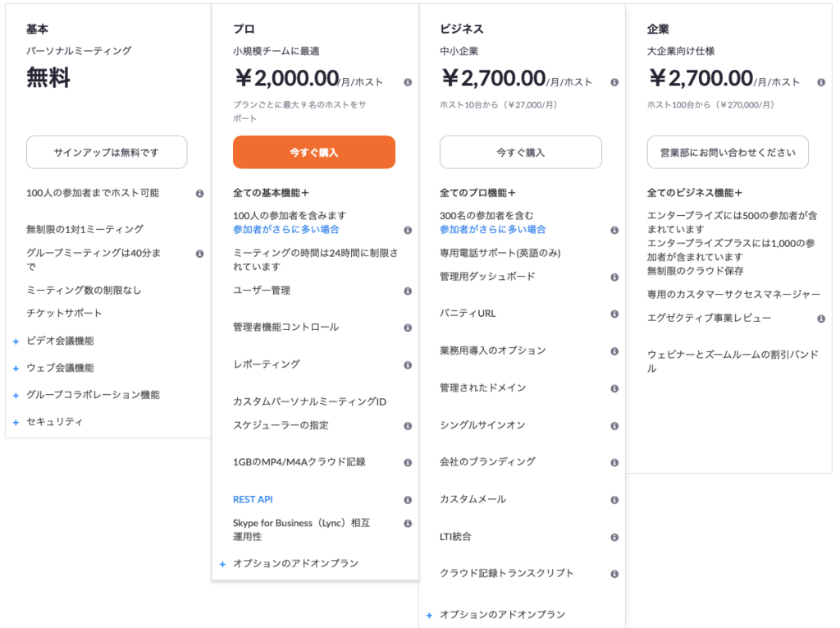Click info icon for バニティURL
This screenshot has height=628, width=840.
coord(614,314)
